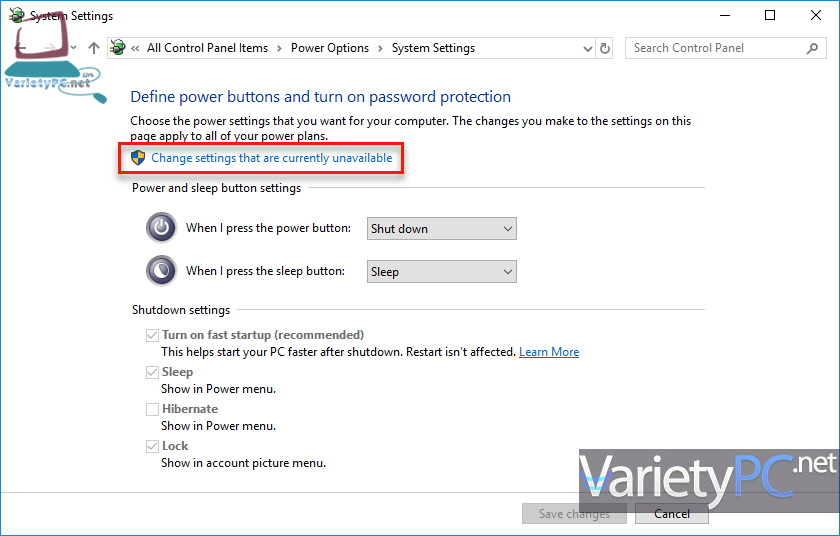Click the search magnifier icon
Screen dimensions: 840x536
coord(812,48)
